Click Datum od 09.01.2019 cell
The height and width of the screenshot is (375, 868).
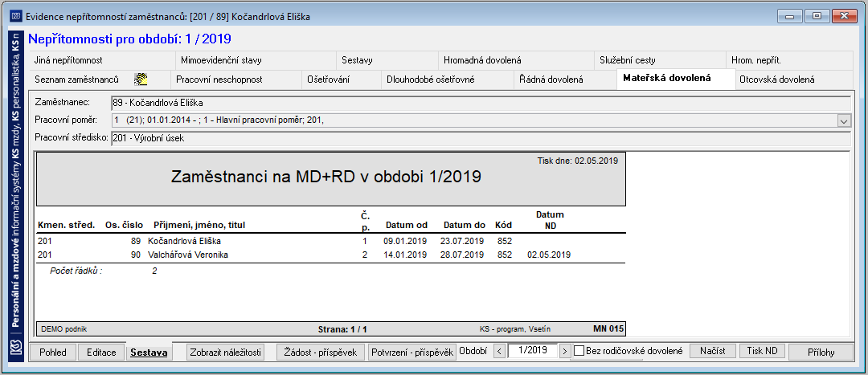click(405, 241)
